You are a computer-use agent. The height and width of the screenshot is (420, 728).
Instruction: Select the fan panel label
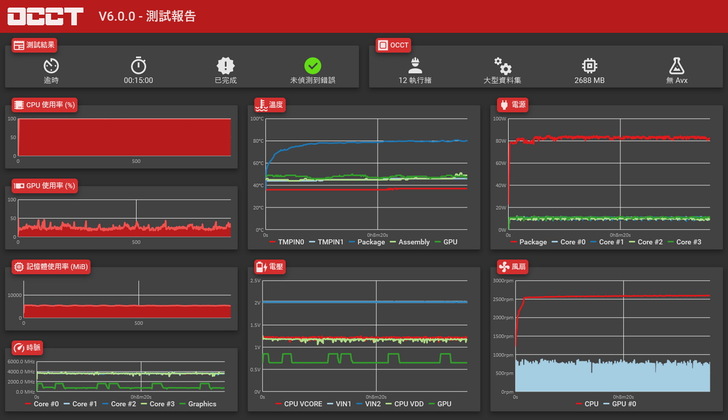[x=513, y=267]
